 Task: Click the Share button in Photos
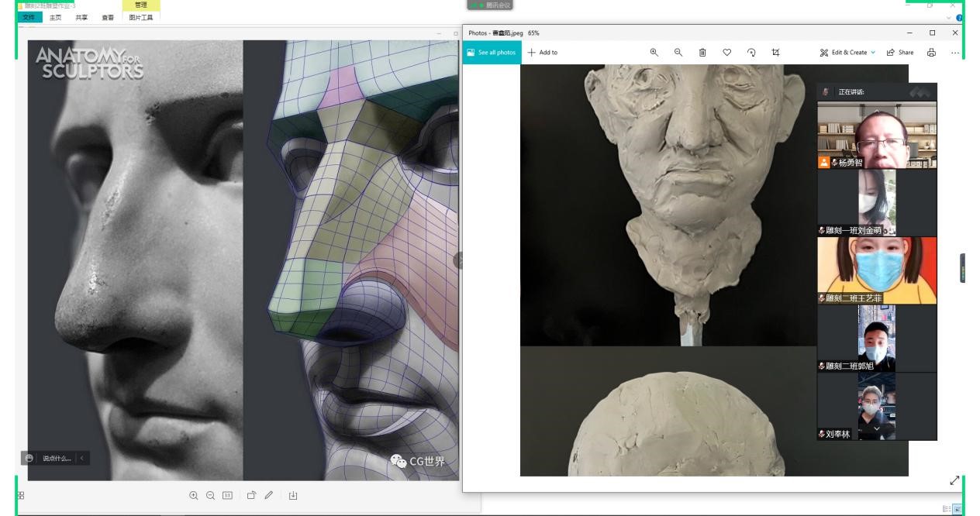click(x=899, y=53)
